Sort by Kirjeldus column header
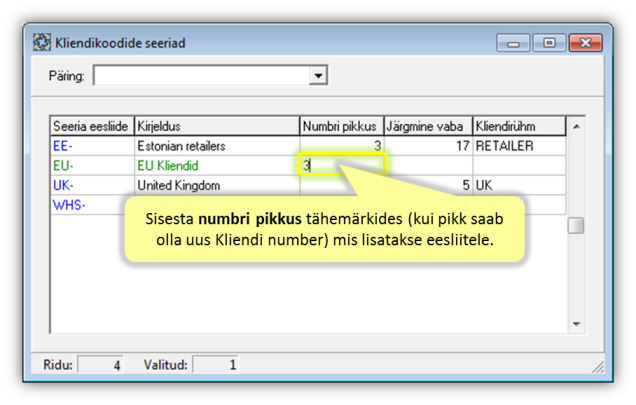The image size is (636, 405). pyautogui.click(x=217, y=126)
